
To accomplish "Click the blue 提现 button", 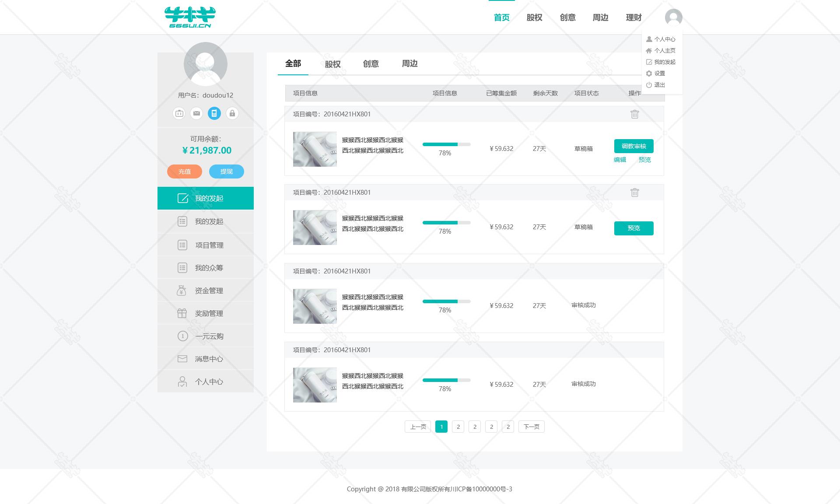I will (x=227, y=171).
